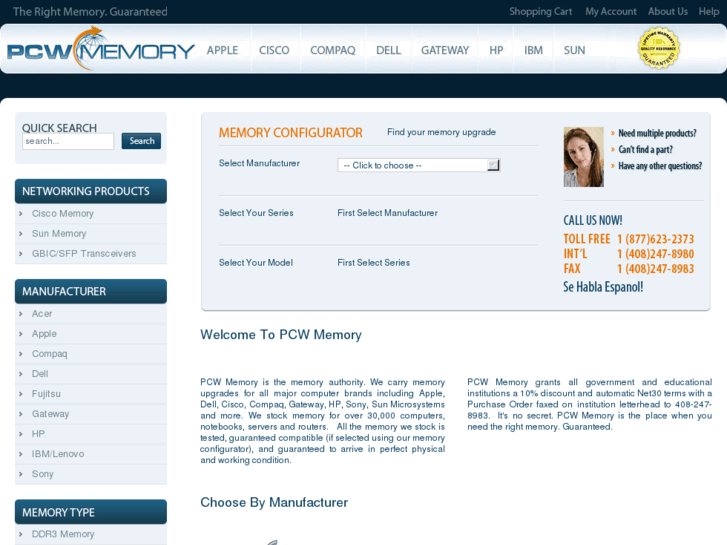Open DDR3 Memory under Memory Type
The image size is (727, 545).
[63, 534]
